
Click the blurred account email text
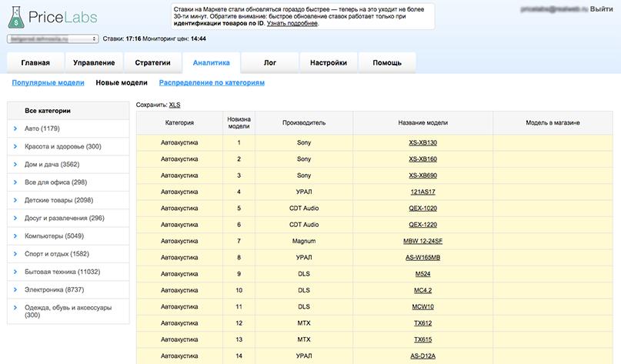pyautogui.click(x=554, y=9)
